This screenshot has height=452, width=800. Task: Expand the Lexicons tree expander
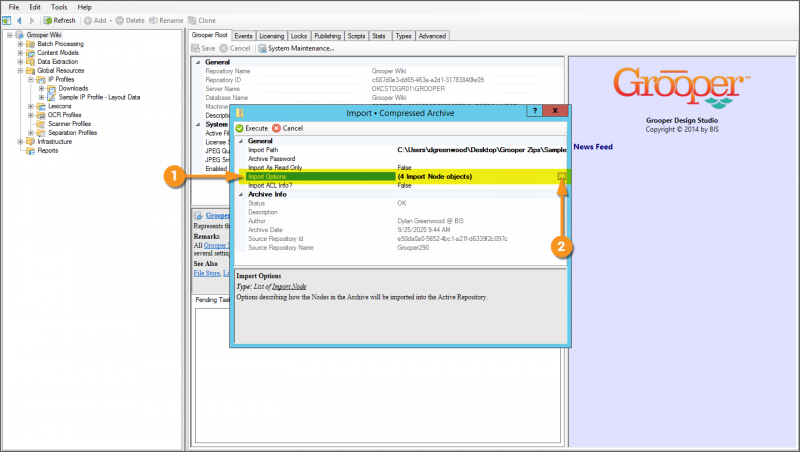31,106
